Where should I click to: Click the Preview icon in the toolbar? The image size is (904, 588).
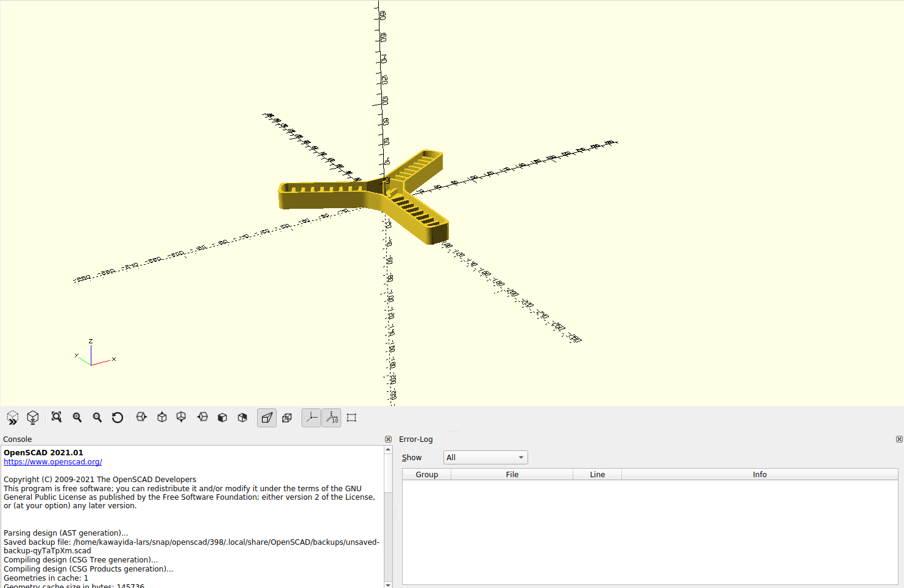pyautogui.click(x=13, y=418)
